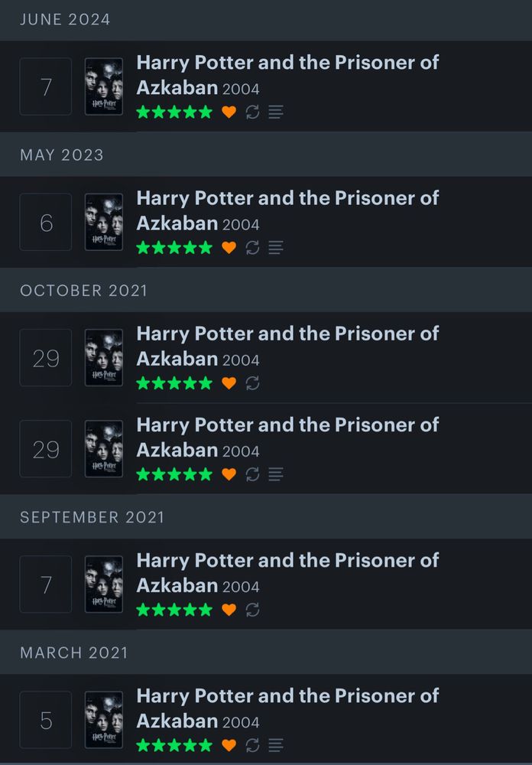532x765 pixels.
Task: Click the rewatch icon on June 2024 entry
Action: pos(252,112)
